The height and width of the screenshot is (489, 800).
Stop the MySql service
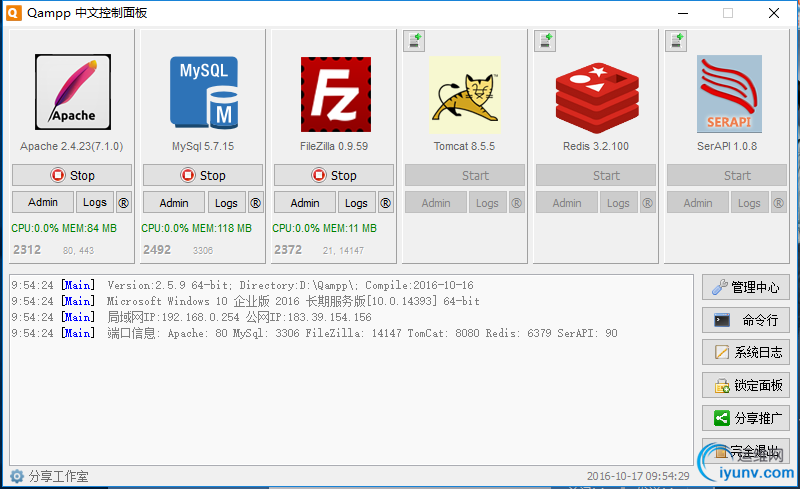tap(203, 175)
